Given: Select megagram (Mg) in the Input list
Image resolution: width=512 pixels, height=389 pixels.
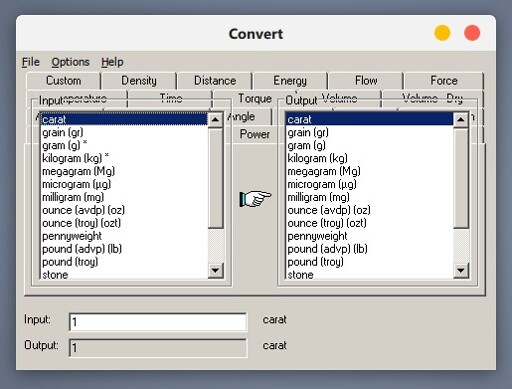Looking at the screenshot, I should click(x=124, y=171).
